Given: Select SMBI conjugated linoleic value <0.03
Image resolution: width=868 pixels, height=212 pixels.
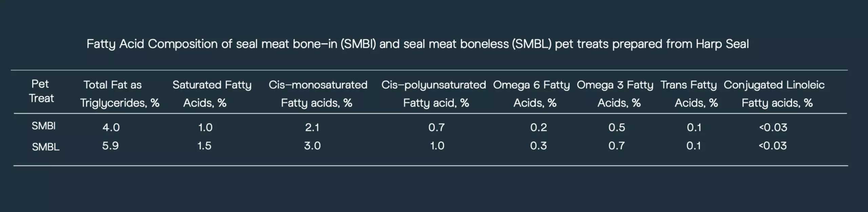Looking at the screenshot, I should click(x=773, y=128).
